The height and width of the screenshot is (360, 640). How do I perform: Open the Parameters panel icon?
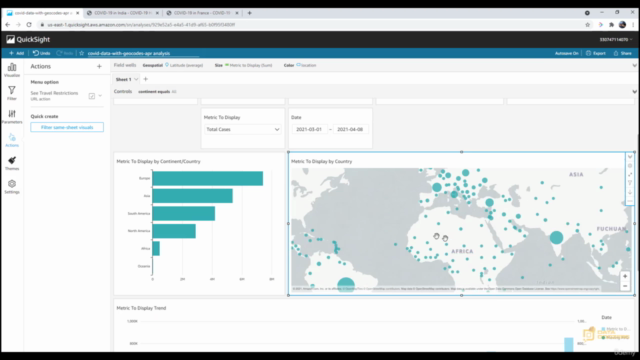pos(12,116)
